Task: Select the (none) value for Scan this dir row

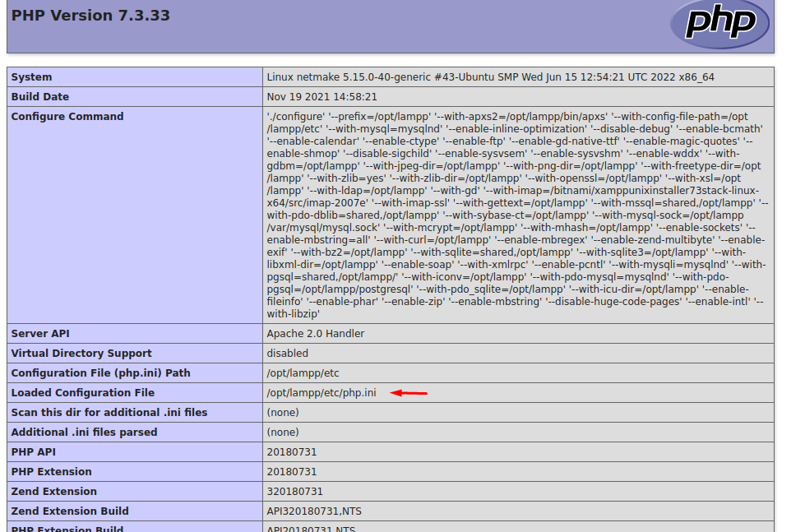Action: coord(283,413)
